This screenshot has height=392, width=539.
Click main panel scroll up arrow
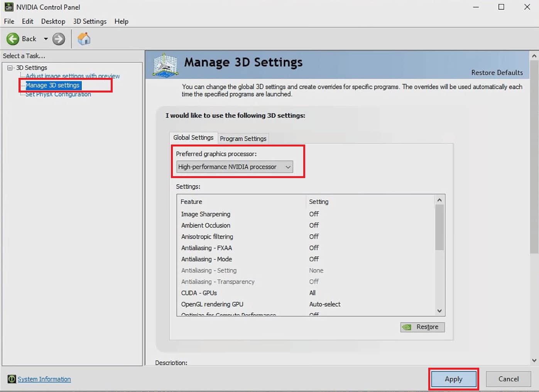(x=534, y=56)
